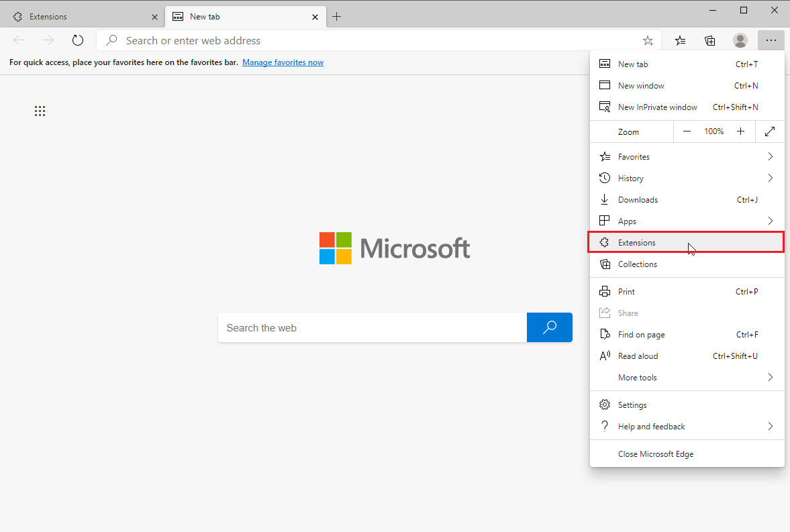
Task: Choose New tab from the menu
Action: pos(687,64)
